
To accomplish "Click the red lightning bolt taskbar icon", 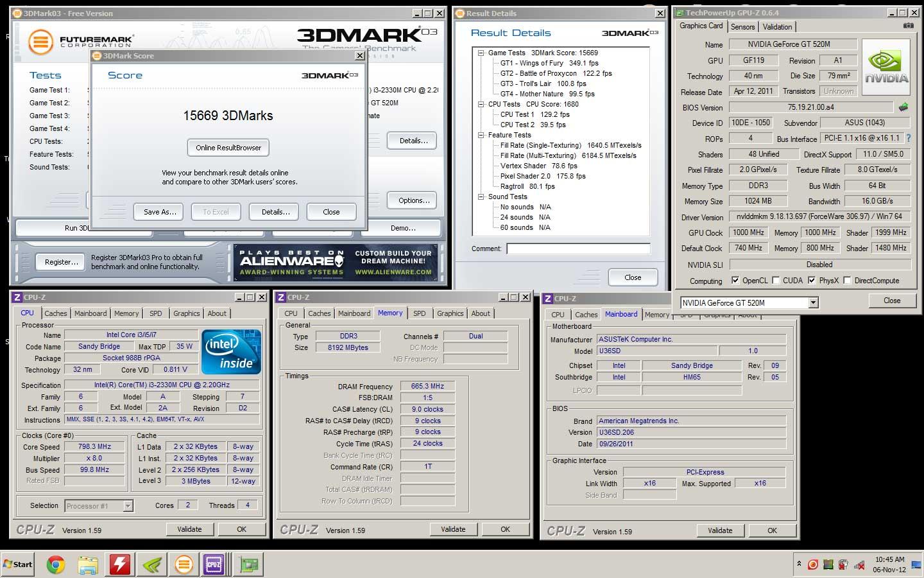I will [120, 565].
